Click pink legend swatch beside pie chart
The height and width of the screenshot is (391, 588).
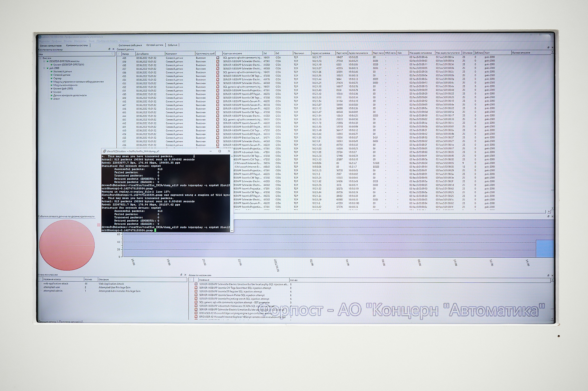[x=99, y=225]
